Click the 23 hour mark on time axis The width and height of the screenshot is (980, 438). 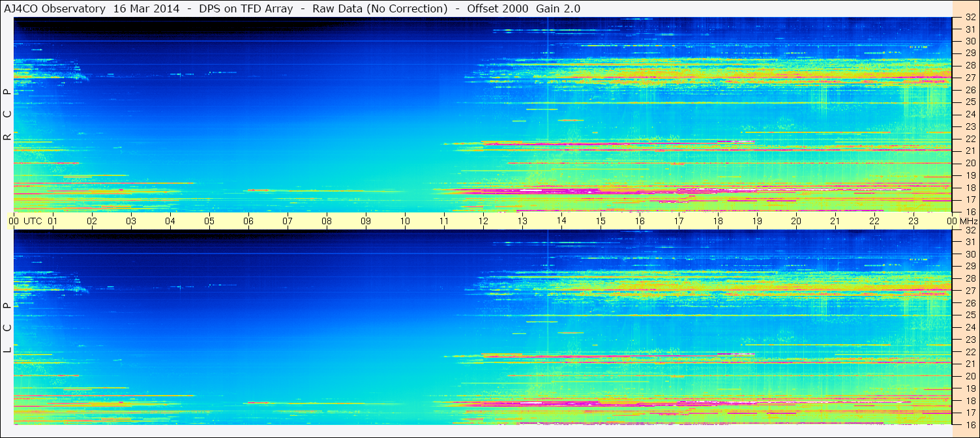913,221
